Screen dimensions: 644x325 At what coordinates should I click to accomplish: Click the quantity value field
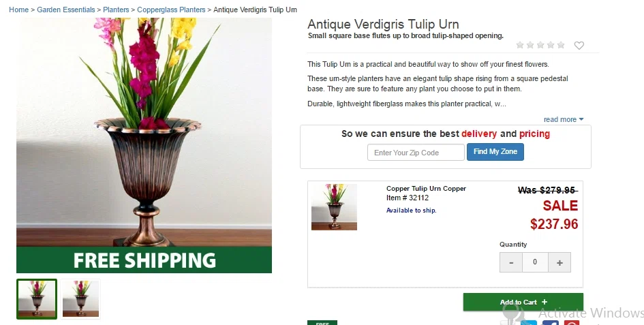pos(535,262)
